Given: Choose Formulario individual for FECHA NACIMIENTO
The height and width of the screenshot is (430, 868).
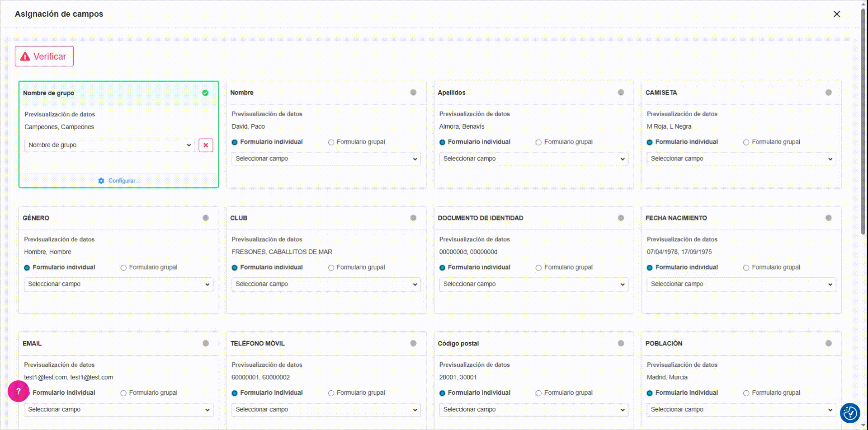Looking at the screenshot, I should click(x=650, y=268).
